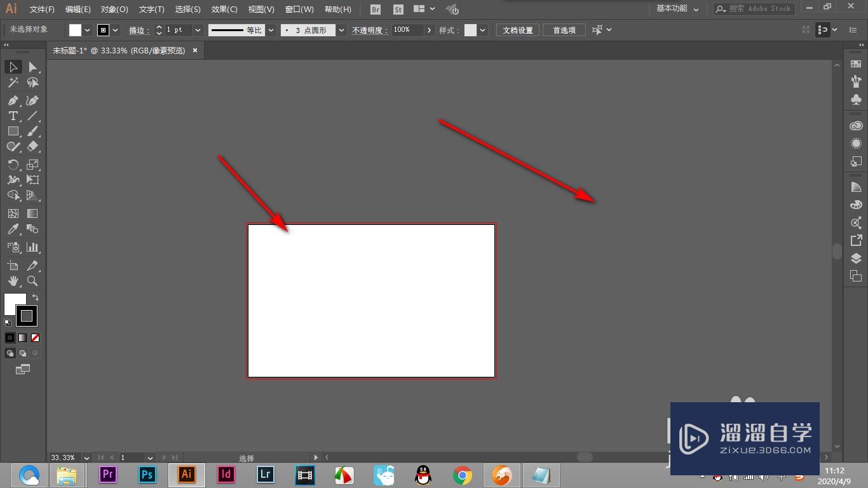Open the 对象(O) menu
This screenshot has width=868, height=488.
pos(114,10)
